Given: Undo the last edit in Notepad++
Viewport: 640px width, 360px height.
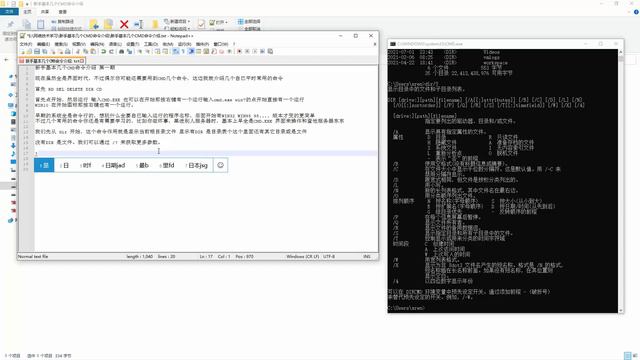Looking at the screenshot, I should 104,51.
